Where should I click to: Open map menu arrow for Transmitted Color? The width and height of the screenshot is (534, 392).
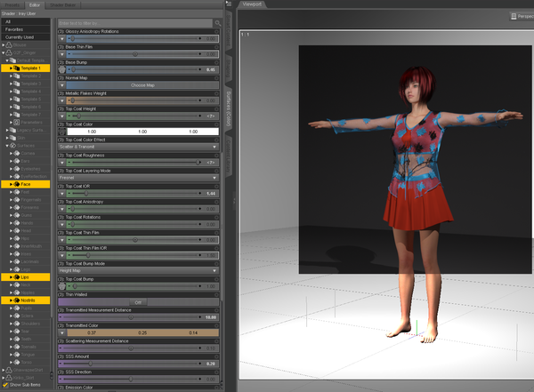62,332
